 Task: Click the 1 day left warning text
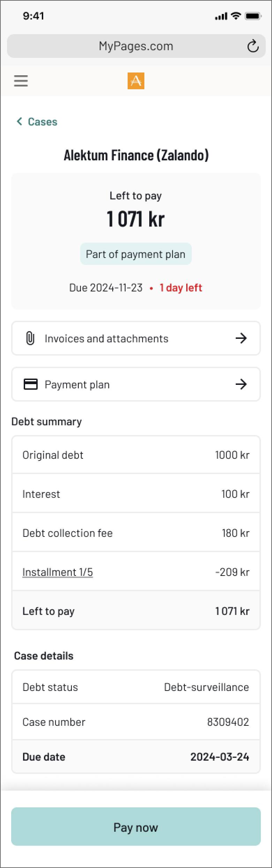[181, 288]
